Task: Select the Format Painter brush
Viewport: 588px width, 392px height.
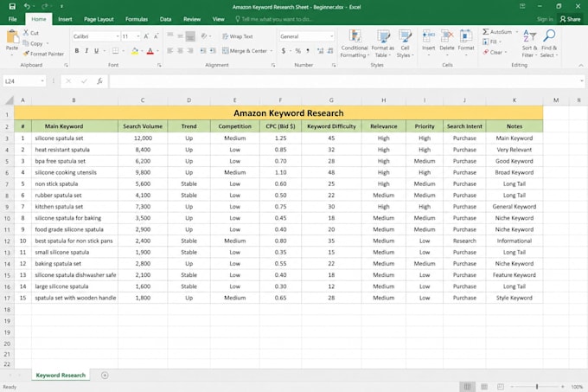Action: tap(26, 54)
